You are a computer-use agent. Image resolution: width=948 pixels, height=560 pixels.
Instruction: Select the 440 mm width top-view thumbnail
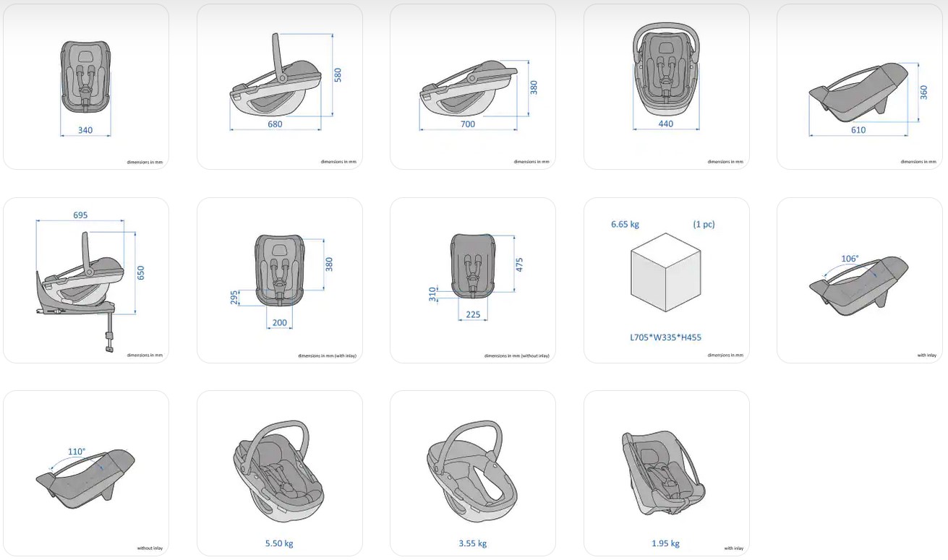click(667, 87)
